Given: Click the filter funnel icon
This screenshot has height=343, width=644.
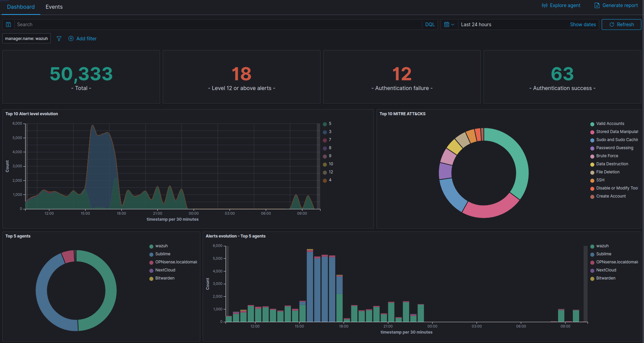Looking at the screenshot, I should click(x=59, y=39).
